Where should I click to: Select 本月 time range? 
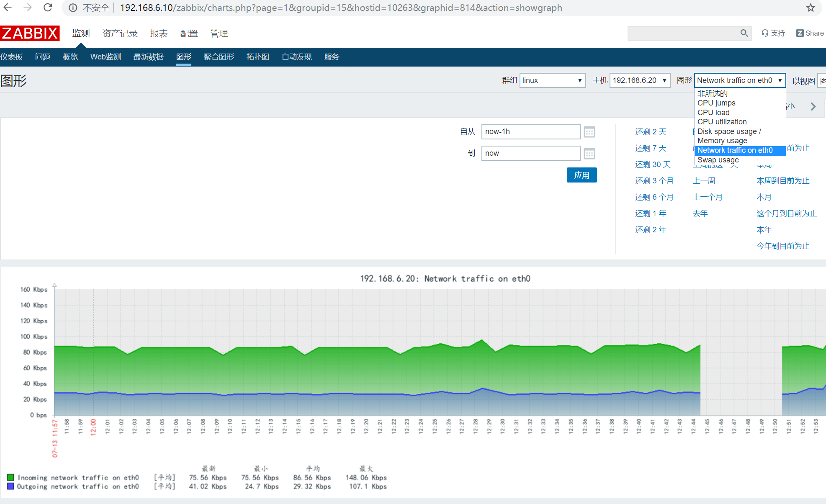coord(764,197)
